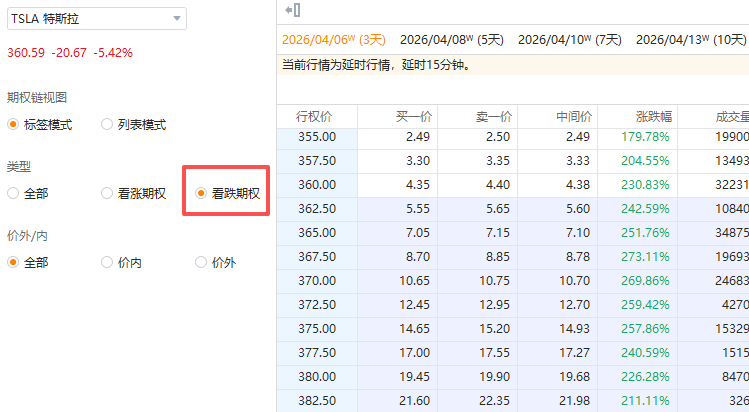Click ask price 19.90 for strike 380.00

[494, 377]
